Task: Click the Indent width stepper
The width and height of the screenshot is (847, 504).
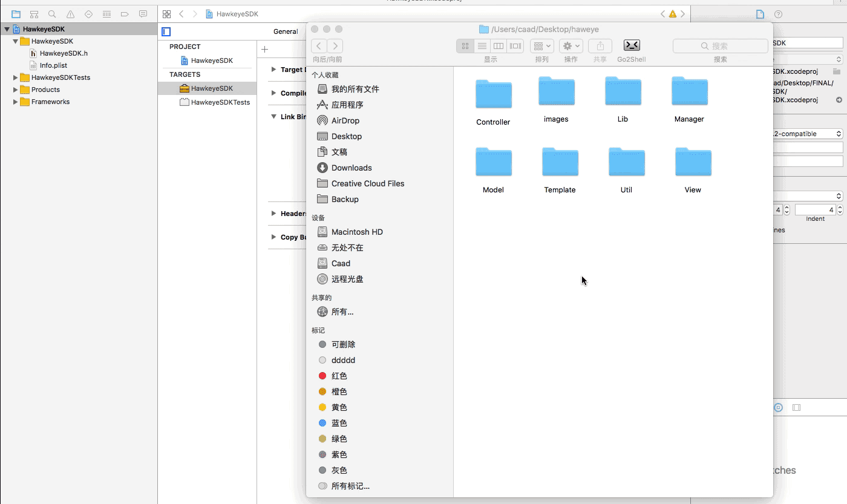Action: [x=840, y=210]
